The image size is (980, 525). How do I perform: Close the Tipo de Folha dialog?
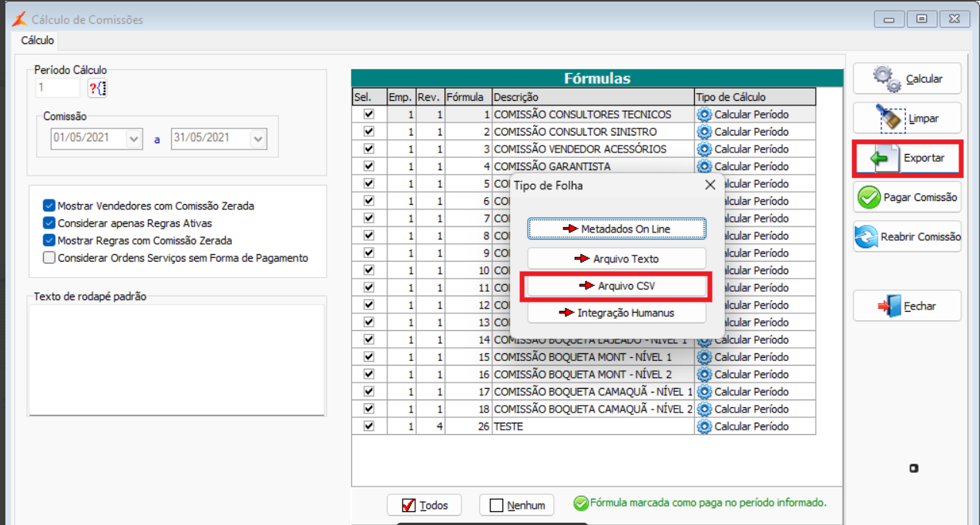[x=710, y=185]
